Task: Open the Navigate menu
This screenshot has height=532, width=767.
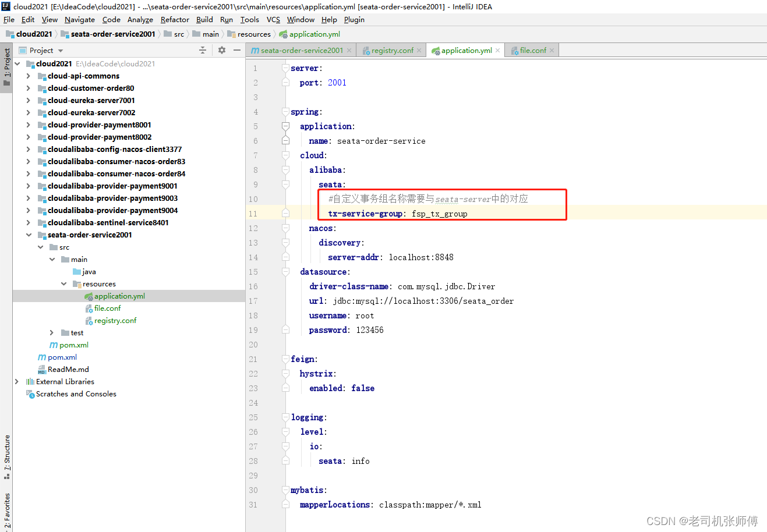Action: coord(80,19)
